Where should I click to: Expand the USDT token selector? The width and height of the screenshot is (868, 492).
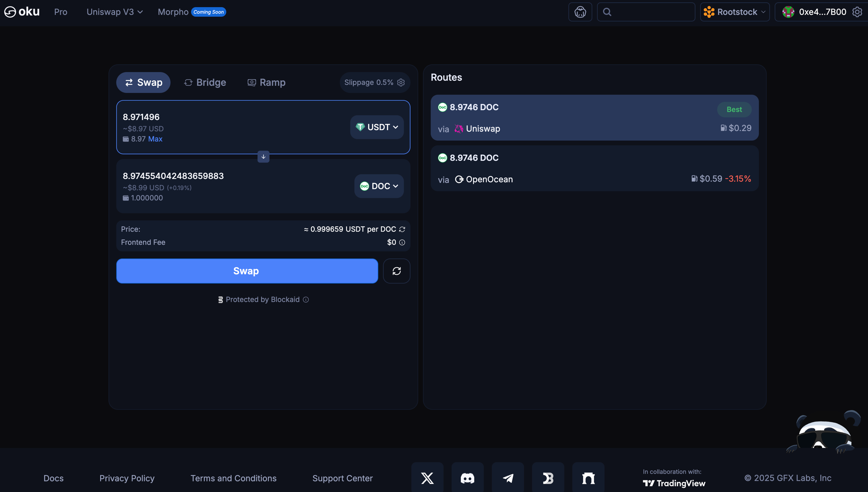(377, 127)
